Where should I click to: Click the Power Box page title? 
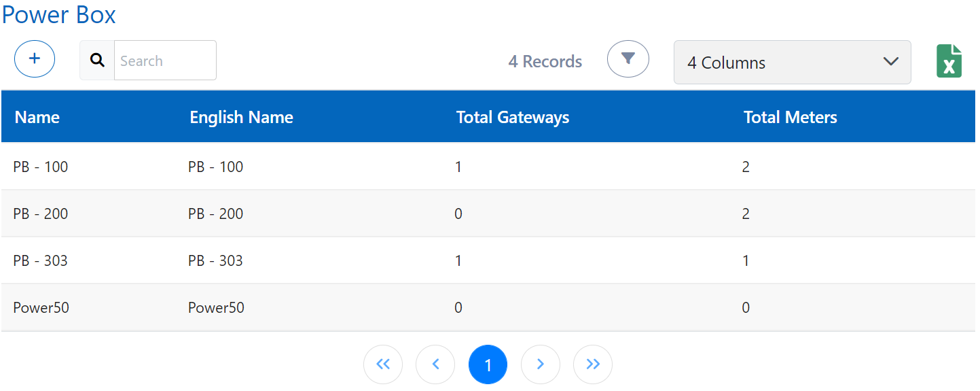[x=59, y=15]
